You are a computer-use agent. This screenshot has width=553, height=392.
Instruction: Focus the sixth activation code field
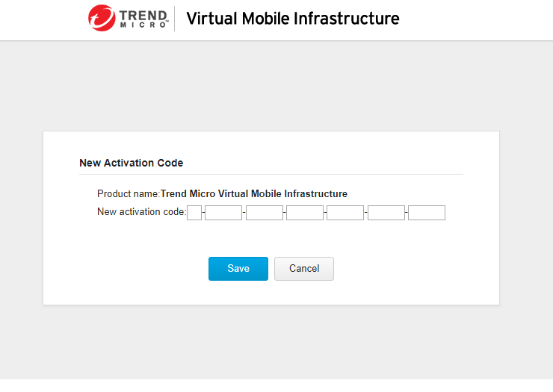(x=386, y=213)
